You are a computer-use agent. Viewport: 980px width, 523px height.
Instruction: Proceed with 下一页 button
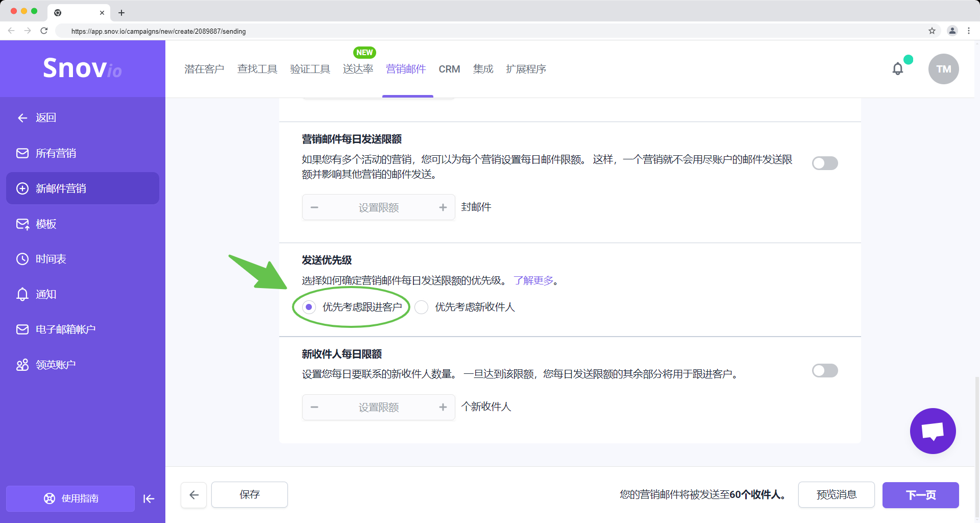tap(921, 494)
